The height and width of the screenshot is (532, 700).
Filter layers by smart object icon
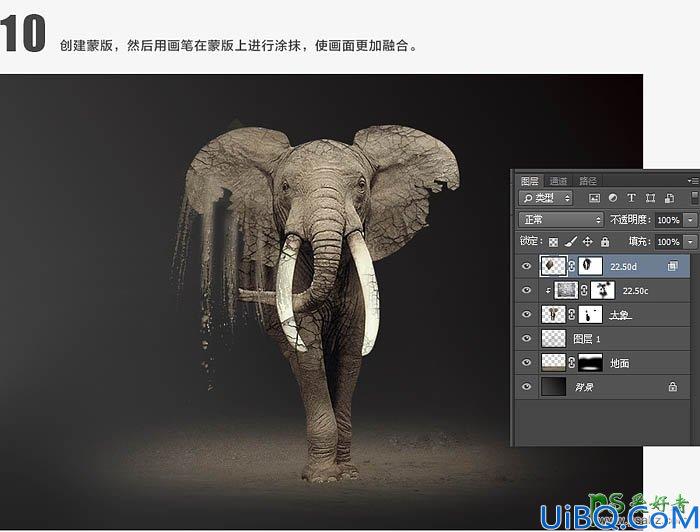click(x=669, y=198)
